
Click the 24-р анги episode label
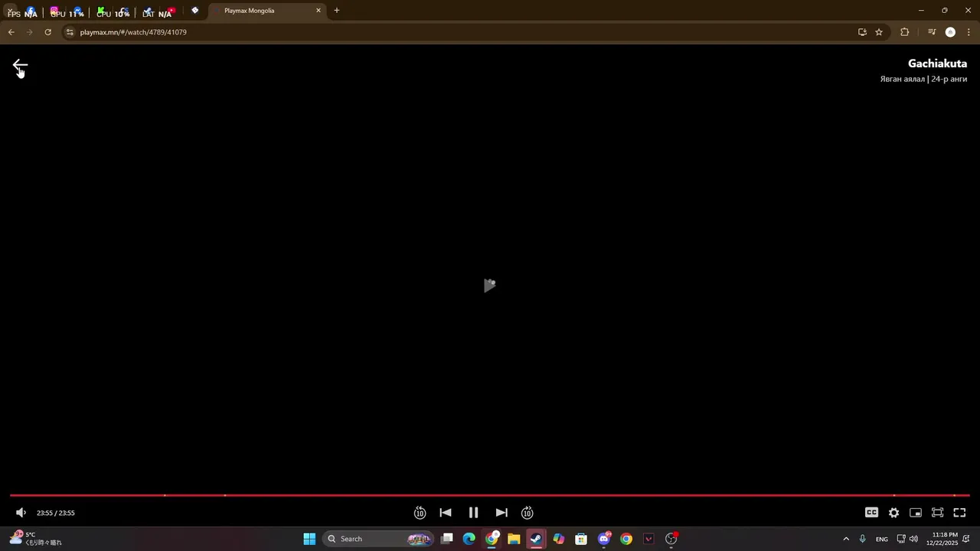tap(949, 79)
